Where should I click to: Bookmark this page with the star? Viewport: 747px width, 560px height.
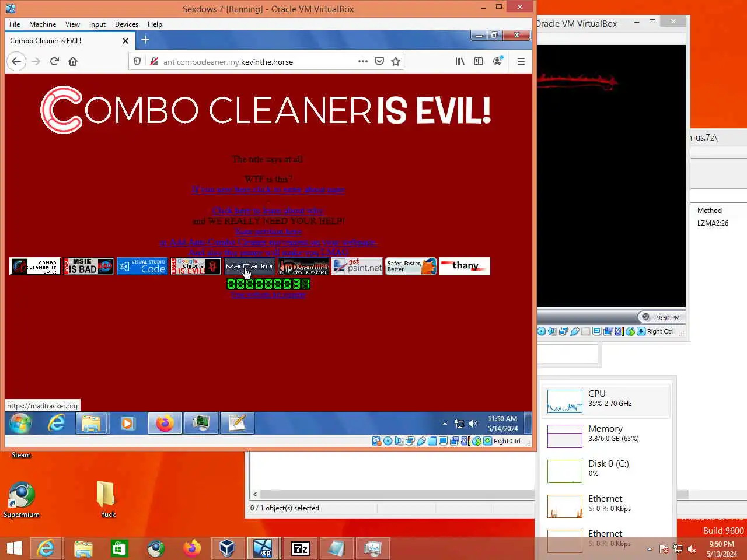coord(396,61)
